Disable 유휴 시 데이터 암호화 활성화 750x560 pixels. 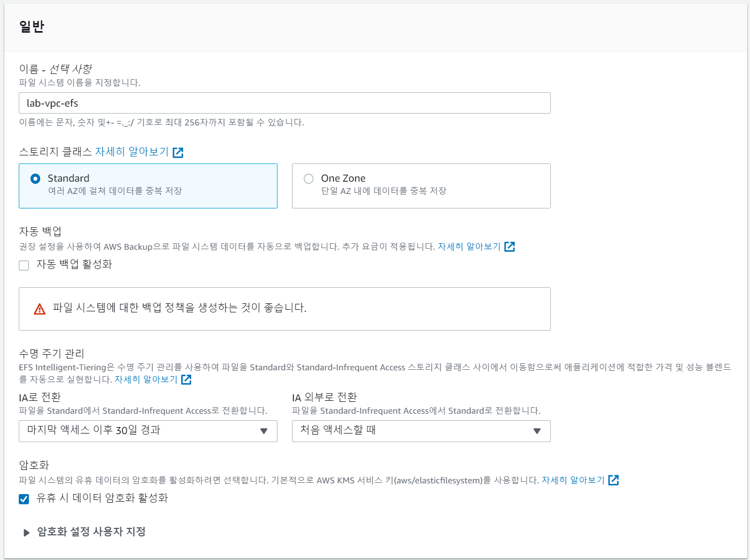(x=24, y=498)
